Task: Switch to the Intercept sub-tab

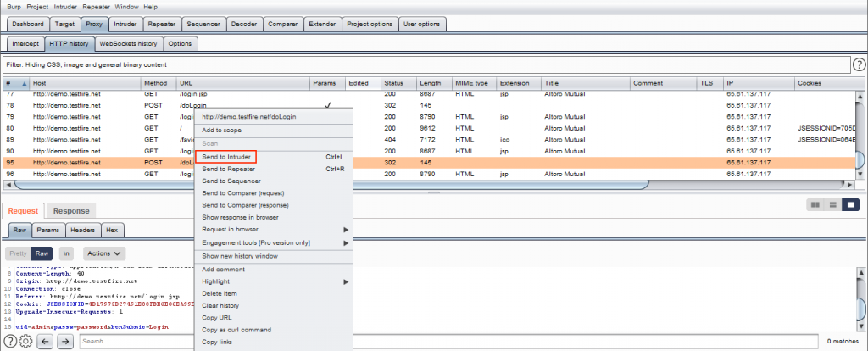Action: [25, 43]
